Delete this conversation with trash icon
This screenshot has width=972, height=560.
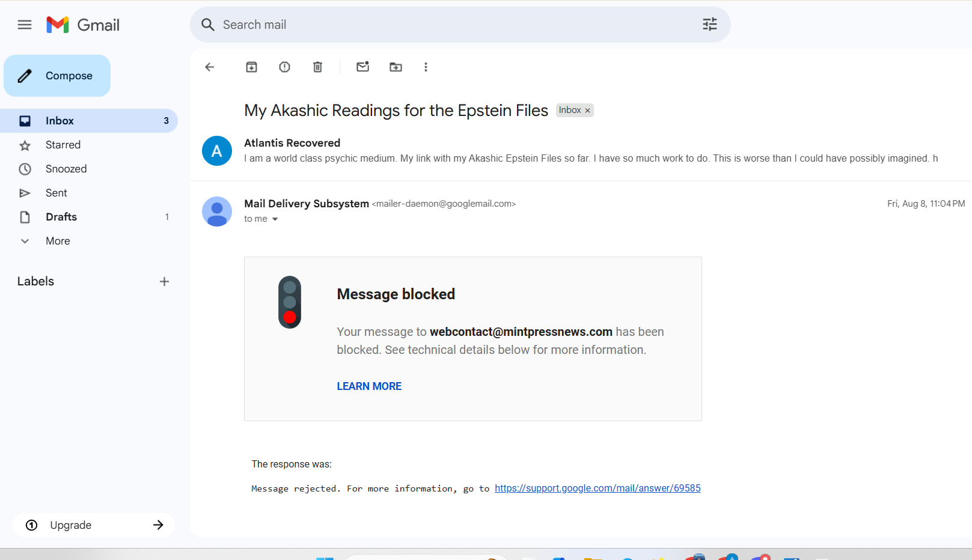pos(317,67)
